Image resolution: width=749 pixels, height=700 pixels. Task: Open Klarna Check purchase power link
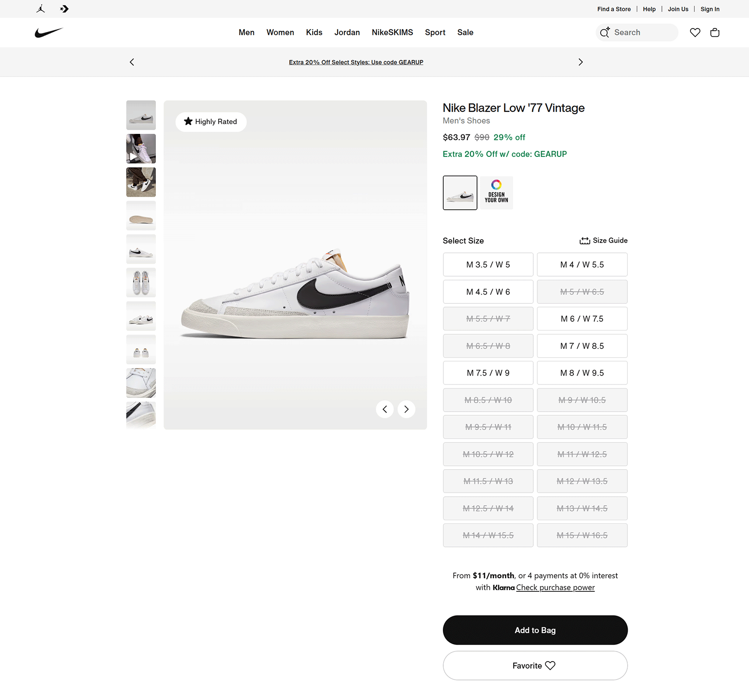[555, 587]
